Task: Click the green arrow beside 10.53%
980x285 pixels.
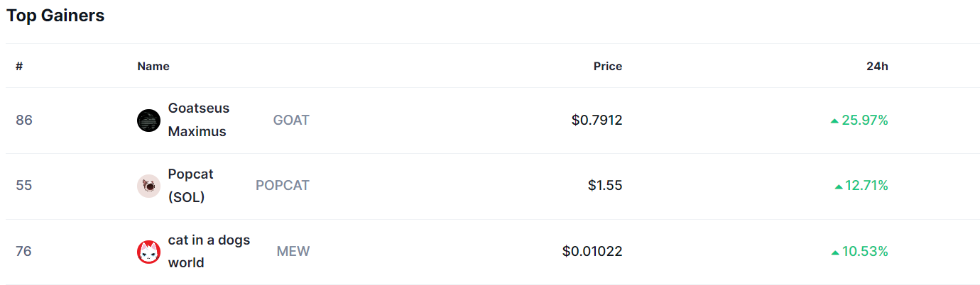Action: (835, 252)
